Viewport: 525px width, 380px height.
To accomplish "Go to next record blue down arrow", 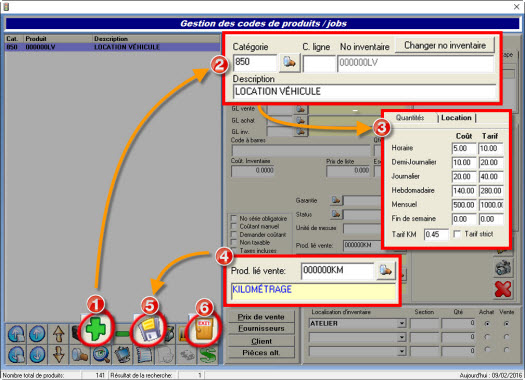I will [x=37, y=355].
